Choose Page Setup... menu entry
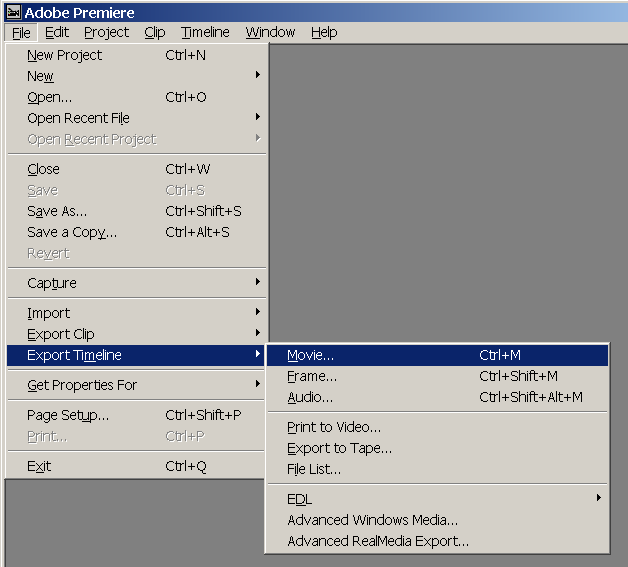 136,415
